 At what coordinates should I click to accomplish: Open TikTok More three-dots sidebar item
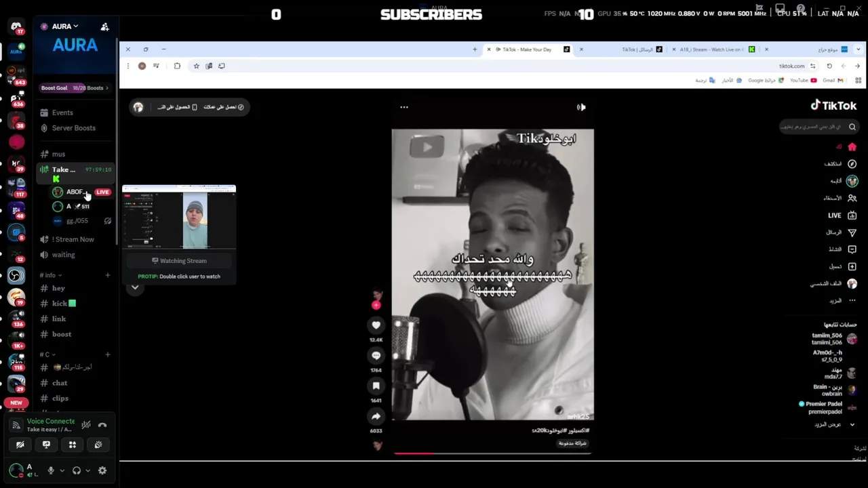[852, 300]
